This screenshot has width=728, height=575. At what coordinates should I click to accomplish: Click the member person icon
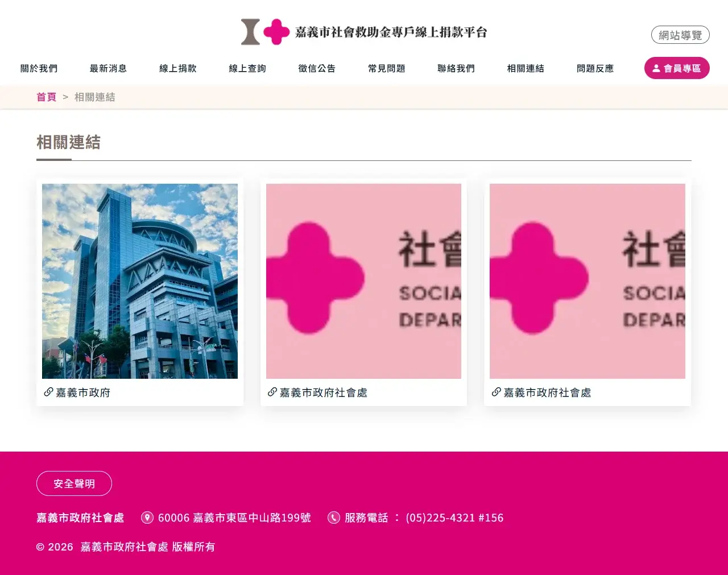click(656, 68)
